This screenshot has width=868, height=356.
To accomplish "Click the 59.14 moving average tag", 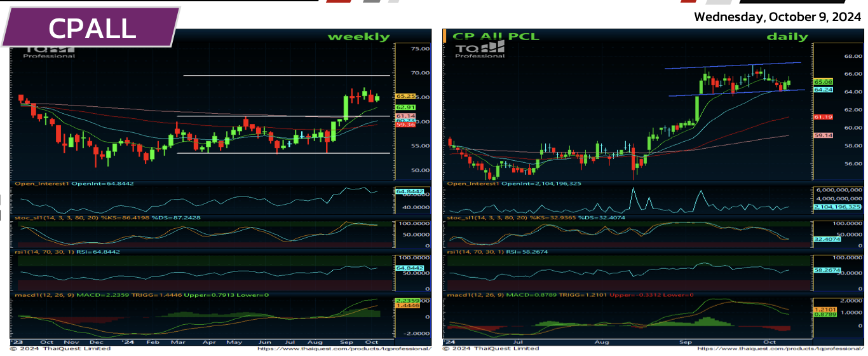I will [823, 135].
